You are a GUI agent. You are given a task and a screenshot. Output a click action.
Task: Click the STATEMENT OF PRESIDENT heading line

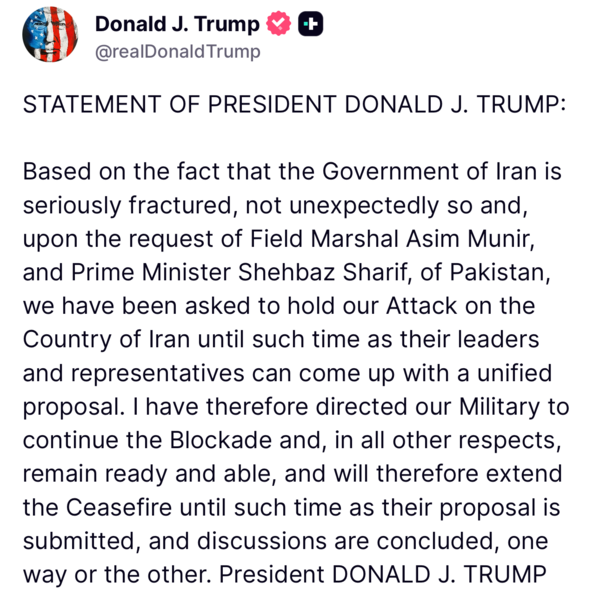pyautogui.click(x=294, y=104)
